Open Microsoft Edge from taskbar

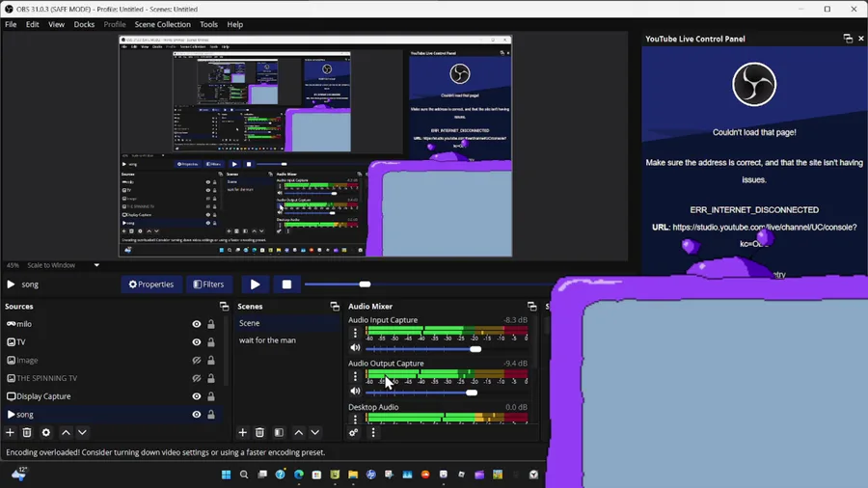click(x=299, y=474)
